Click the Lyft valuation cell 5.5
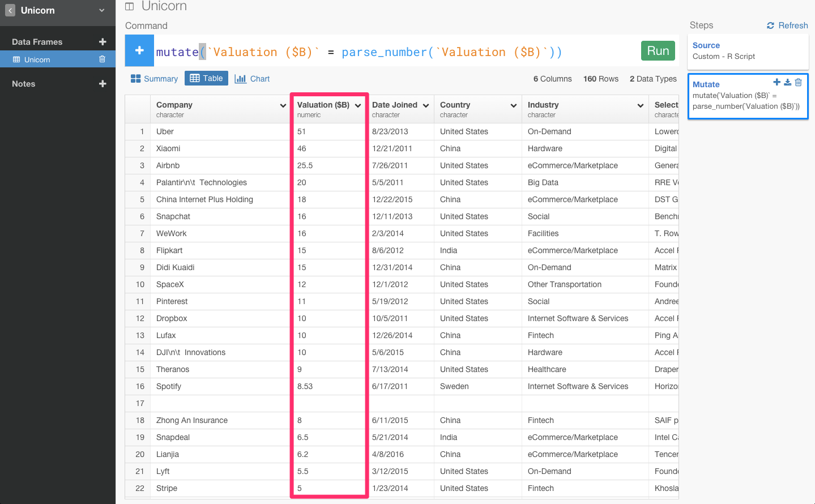The image size is (815, 504). point(328,471)
